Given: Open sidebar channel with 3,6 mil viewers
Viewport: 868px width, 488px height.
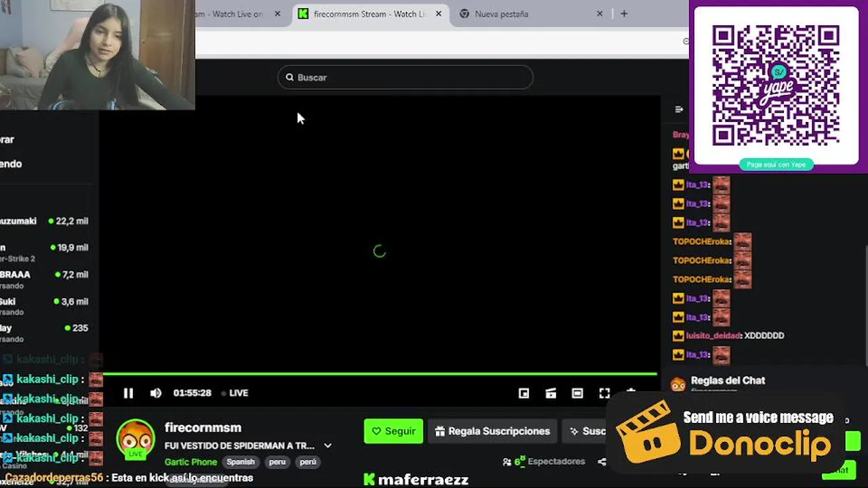Looking at the screenshot, I should coord(45,306).
